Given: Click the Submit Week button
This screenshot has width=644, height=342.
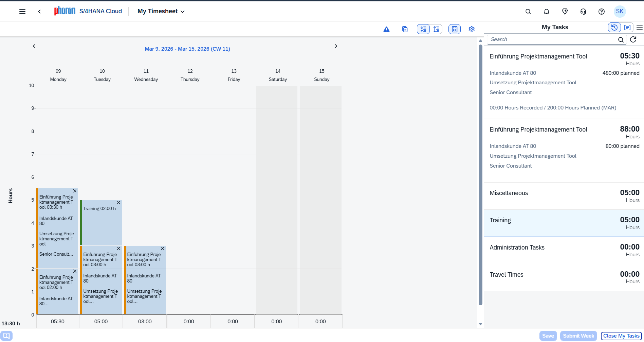Looking at the screenshot, I should pos(578,336).
